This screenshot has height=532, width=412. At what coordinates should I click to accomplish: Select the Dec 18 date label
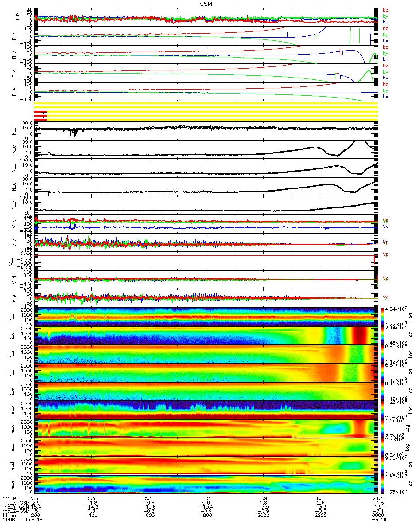34,520
